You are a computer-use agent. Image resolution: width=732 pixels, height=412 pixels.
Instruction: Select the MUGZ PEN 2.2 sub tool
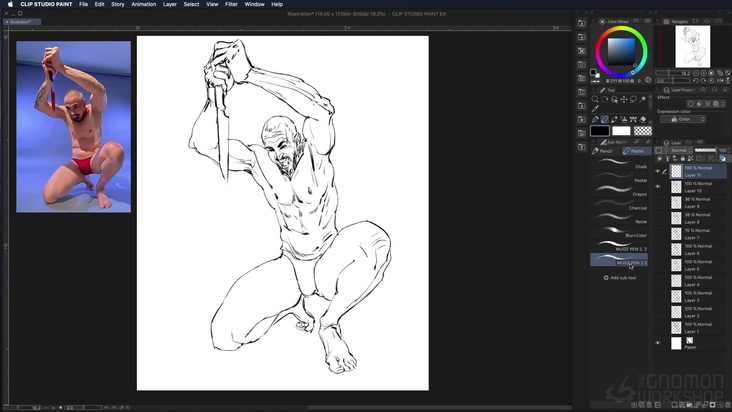(x=619, y=246)
